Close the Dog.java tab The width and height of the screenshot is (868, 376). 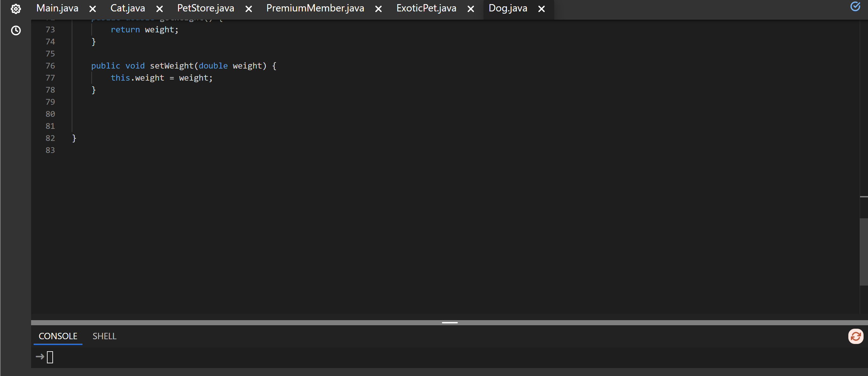click(542, 9)
